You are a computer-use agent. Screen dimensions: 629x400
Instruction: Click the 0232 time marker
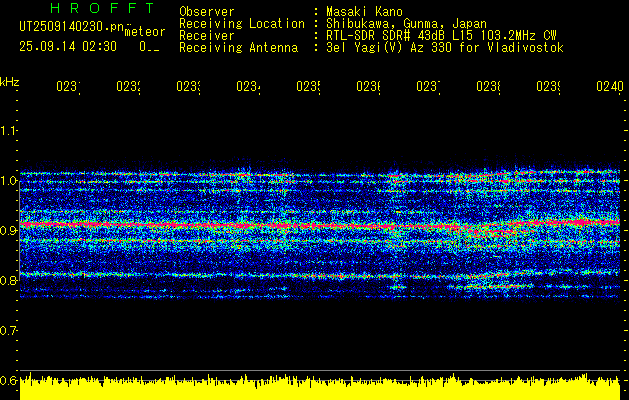coord(128,86)
